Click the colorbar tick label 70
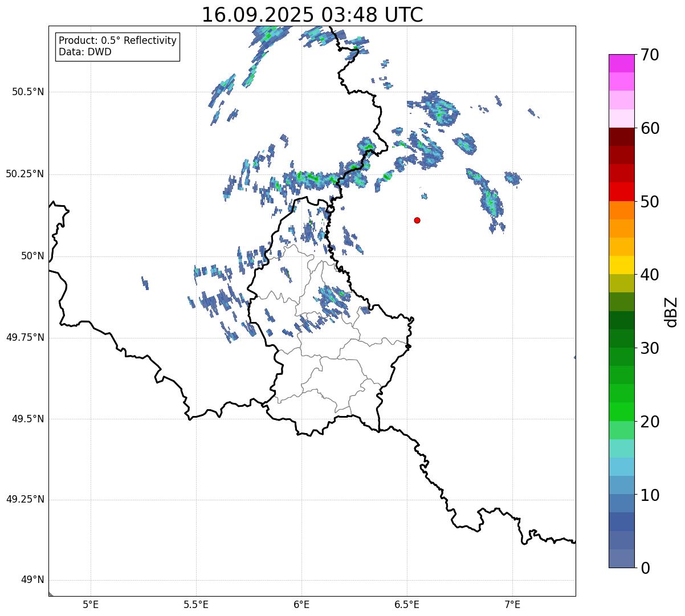This screenshot has width=685, height=616. coord(650,55)
